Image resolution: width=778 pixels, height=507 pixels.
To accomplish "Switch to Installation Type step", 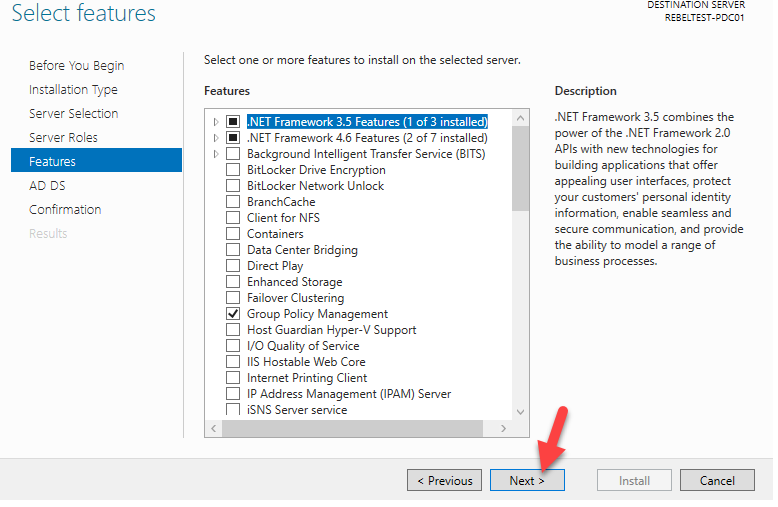I will click(x=73, y=90).
